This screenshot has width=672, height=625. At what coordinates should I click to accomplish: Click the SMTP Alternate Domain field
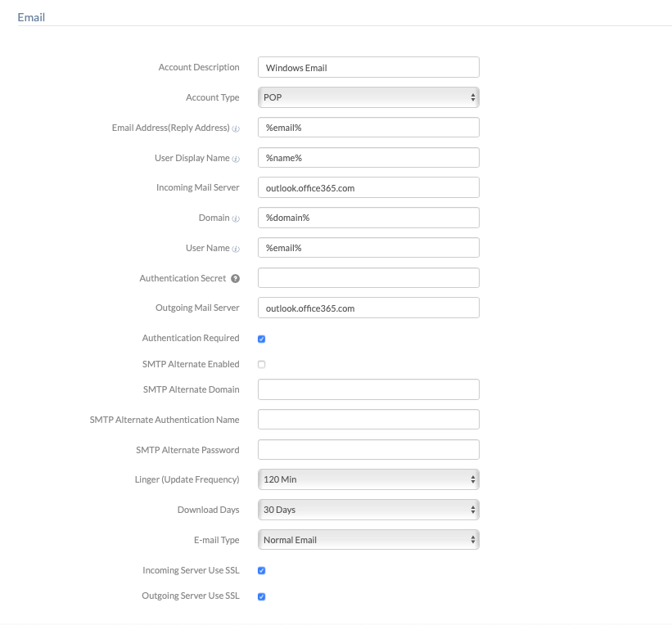coord(368,389)
